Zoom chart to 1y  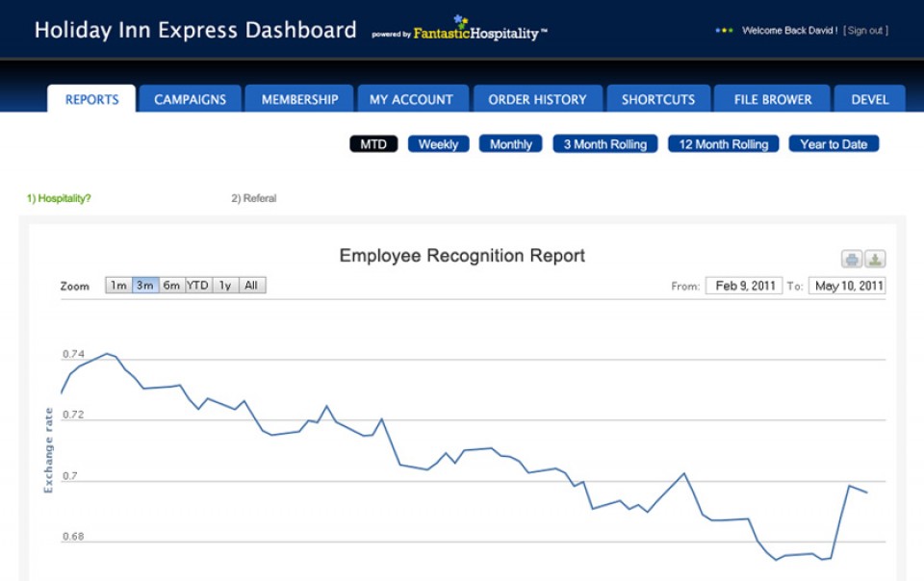tap(224, 286)
